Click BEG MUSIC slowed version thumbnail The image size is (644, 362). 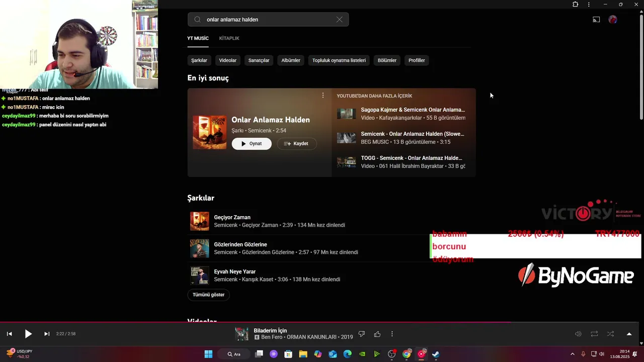pos(346,138)
